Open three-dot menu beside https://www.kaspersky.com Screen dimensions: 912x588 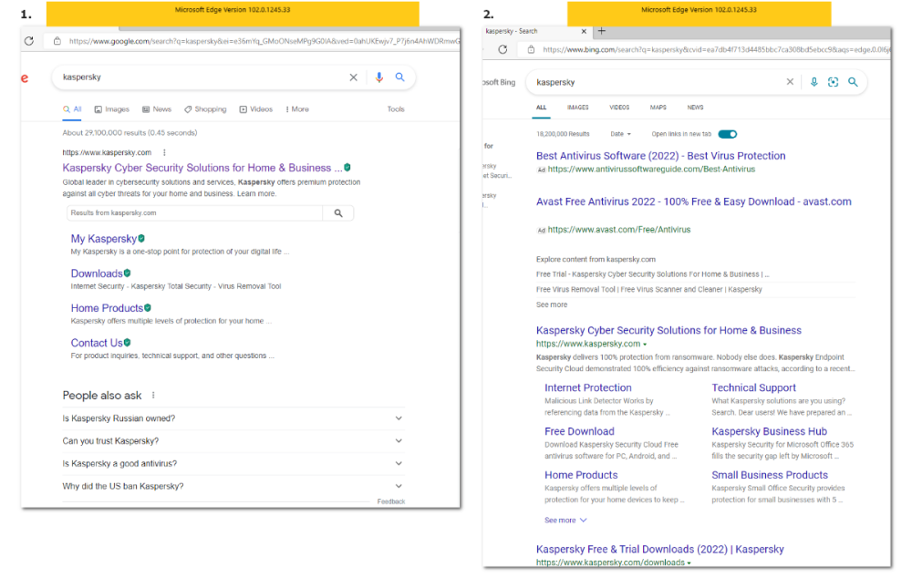164,152
